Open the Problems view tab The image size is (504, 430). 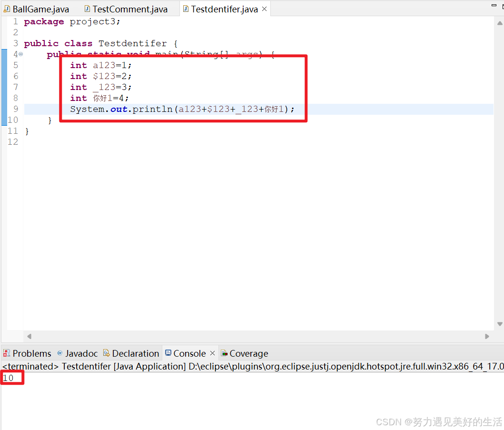27,353
